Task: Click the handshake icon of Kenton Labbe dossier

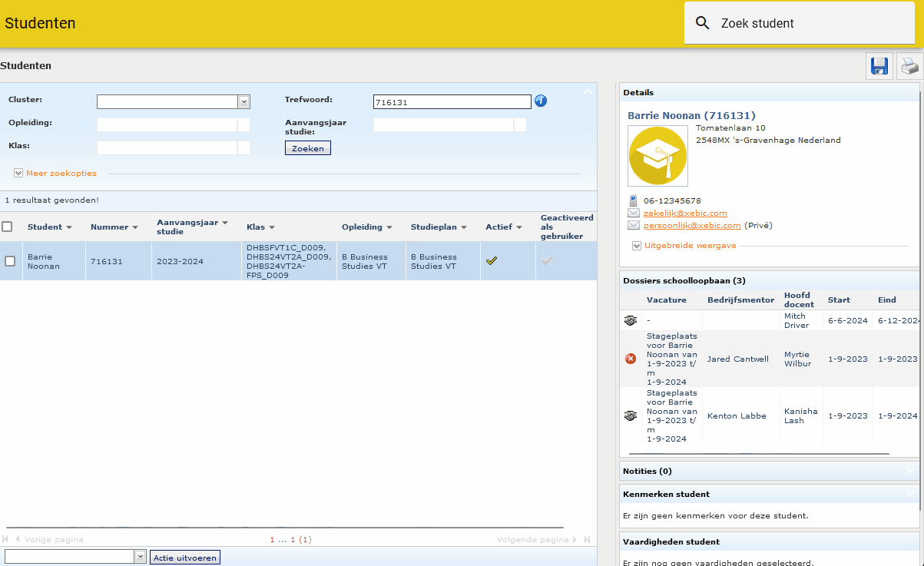Action: [x=631, y=415]
